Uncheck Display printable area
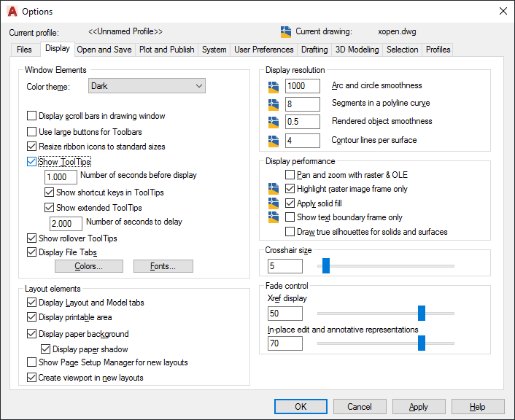Image resolution: width=515 pixels, height=420 pixels. click(31, 317)
